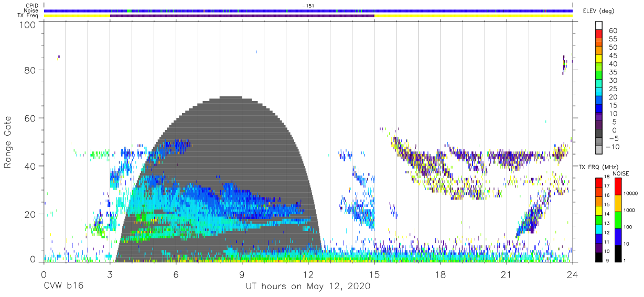Click the NOISE legend value 10000
The image size is (644, 297).
tap(631, 194)
